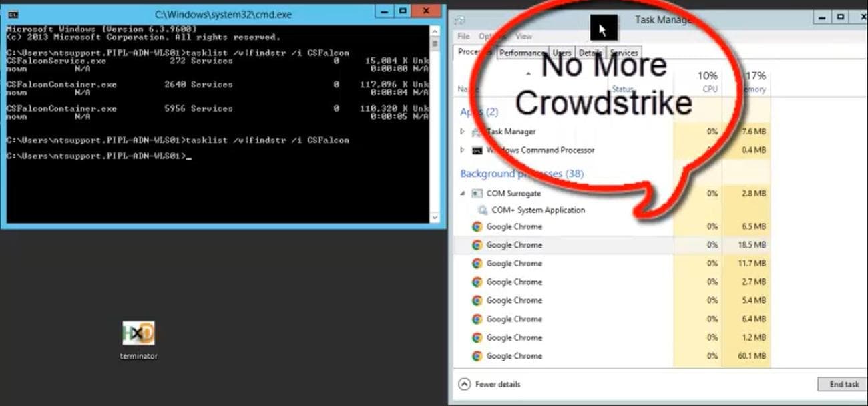Image resolution: width=868 pixels, height=406 pixels.
Task: Select the Task Manager app icon in Apps list
Action: pos(477,132)
